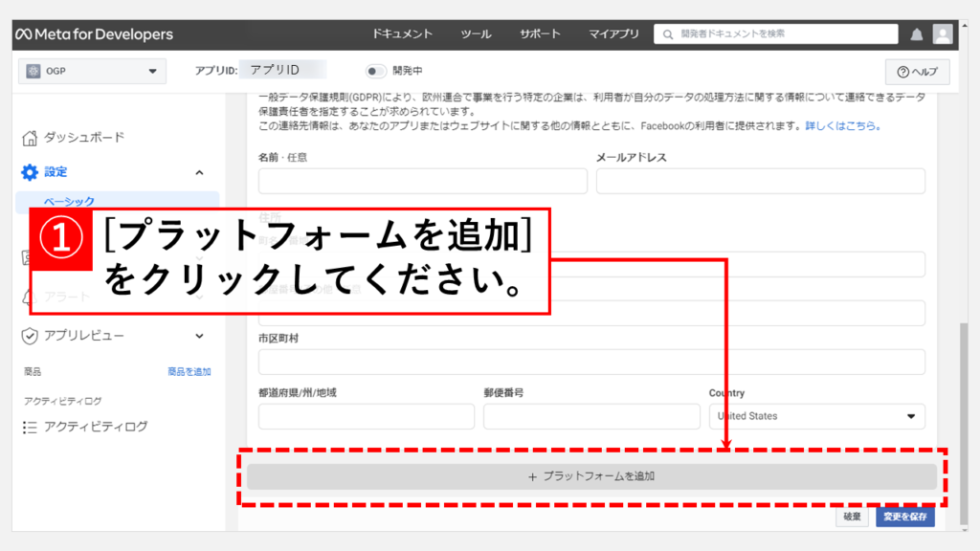Image resolution: width=980 pixels, height=551 pixels.
Task: Open the マイアプリ menu
Action: pos(613,34)
